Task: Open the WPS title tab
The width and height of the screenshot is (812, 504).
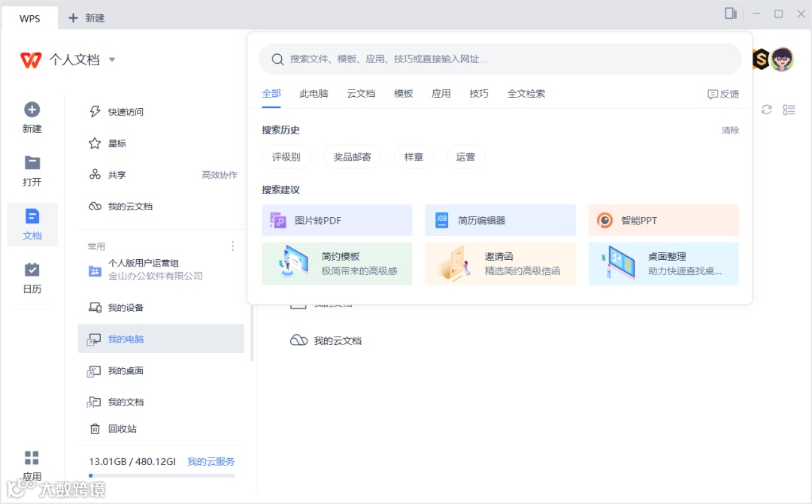Action: click(x=30, y=18)
